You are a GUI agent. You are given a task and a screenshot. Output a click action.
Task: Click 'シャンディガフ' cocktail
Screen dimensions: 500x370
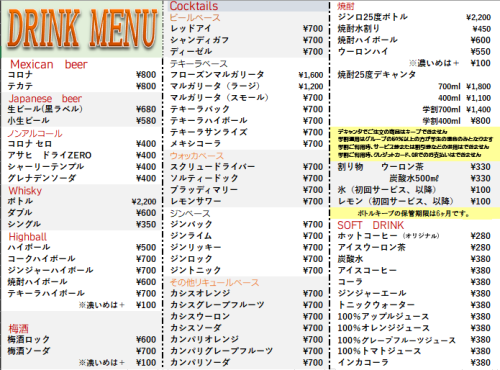coord(199,40)
